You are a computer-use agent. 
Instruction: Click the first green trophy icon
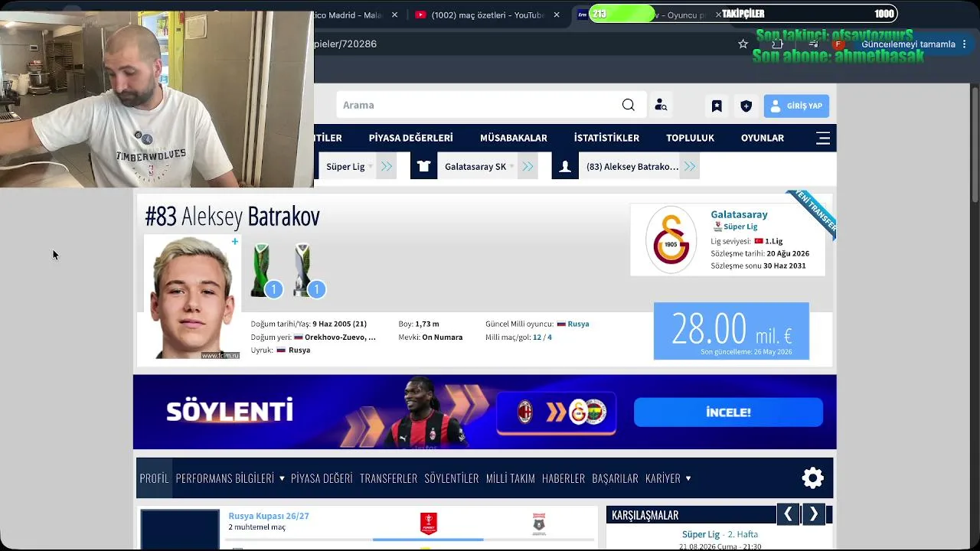(x=261, y=269)
